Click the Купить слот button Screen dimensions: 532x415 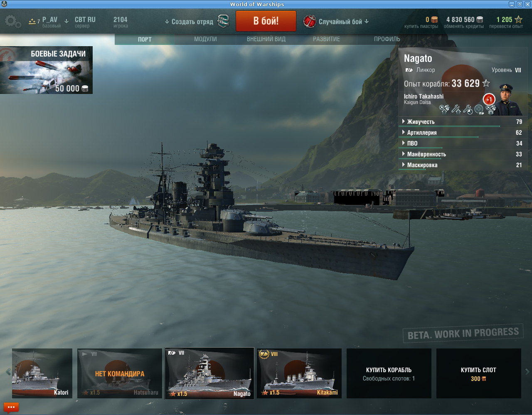click(x=479, y=373)
